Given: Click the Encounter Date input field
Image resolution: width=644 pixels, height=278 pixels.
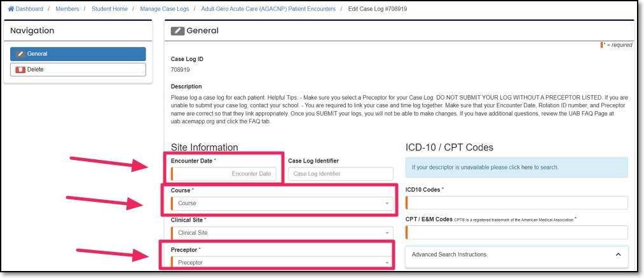Looking at the screenshot, I should [x=223, y=174].
